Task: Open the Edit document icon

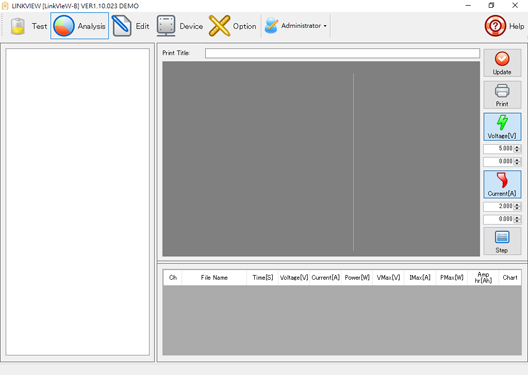Action: click(x=122, y=26)
